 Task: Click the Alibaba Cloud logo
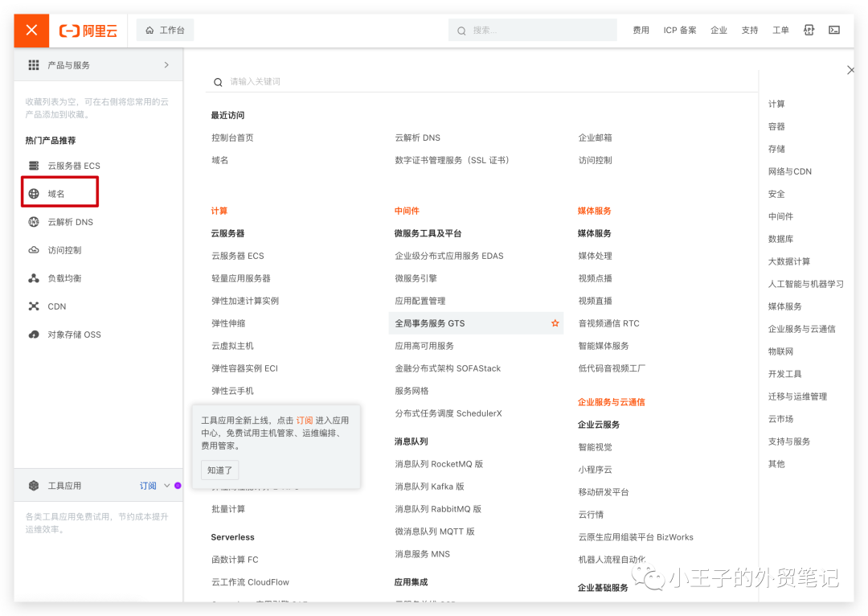tap(88, 31)
